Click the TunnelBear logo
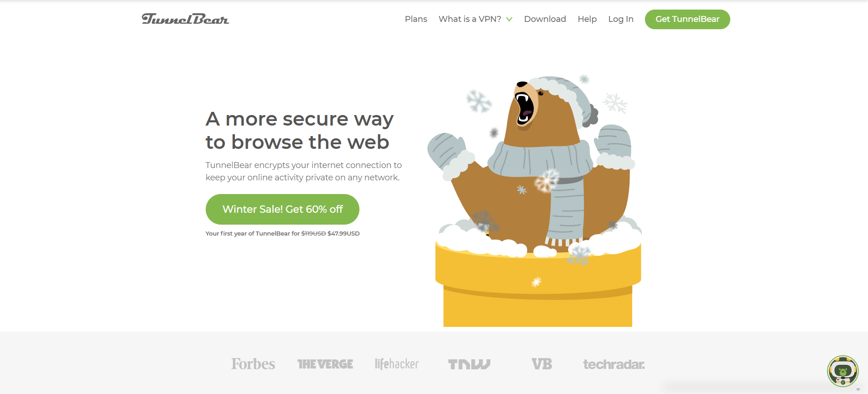The image size is (868, 394). click(185, 19)
